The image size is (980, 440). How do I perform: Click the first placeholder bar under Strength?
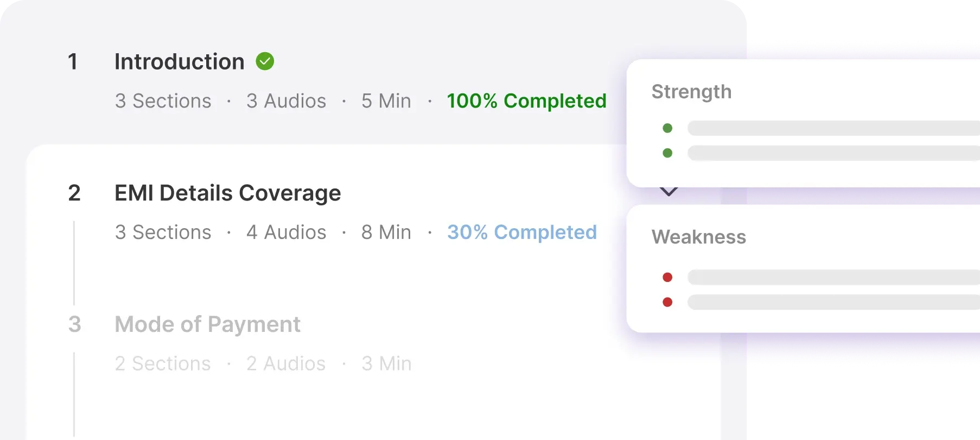click(833, 128)
